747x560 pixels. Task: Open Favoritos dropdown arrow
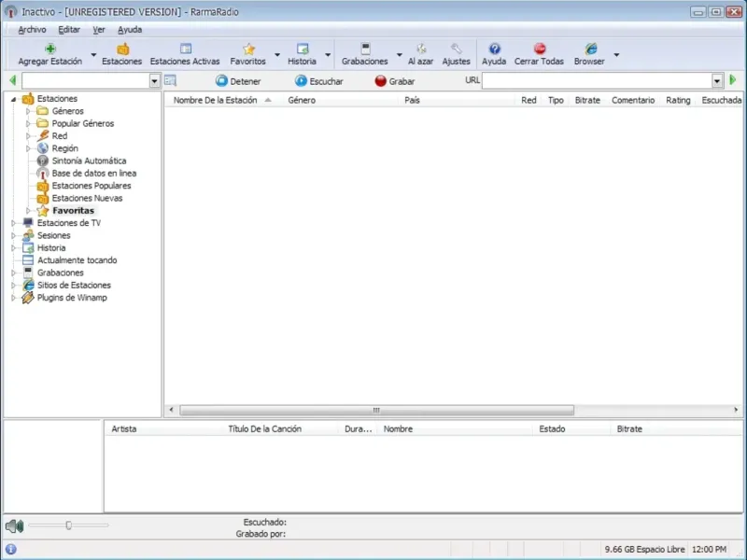(277, 55)
